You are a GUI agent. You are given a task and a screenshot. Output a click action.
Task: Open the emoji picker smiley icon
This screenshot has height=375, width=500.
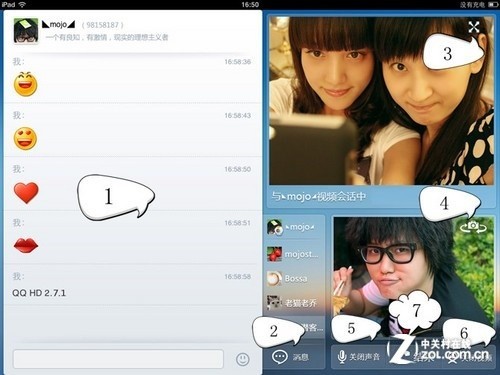tap(242, 359)
